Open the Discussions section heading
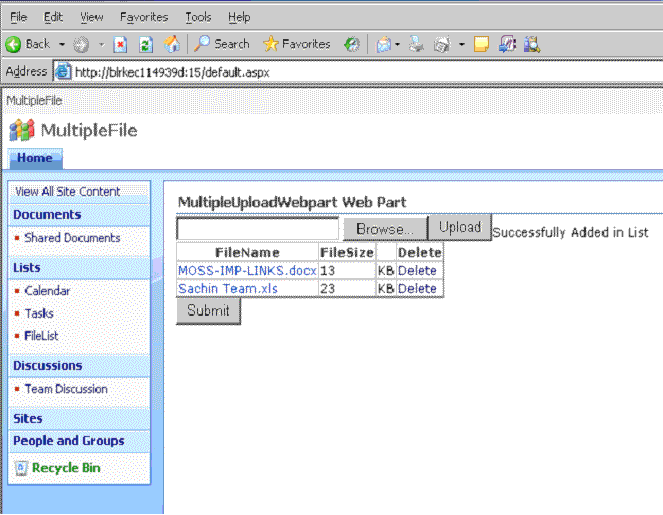Image resolution: width=663 pixels, height=515 pixels. pos(48,366)
